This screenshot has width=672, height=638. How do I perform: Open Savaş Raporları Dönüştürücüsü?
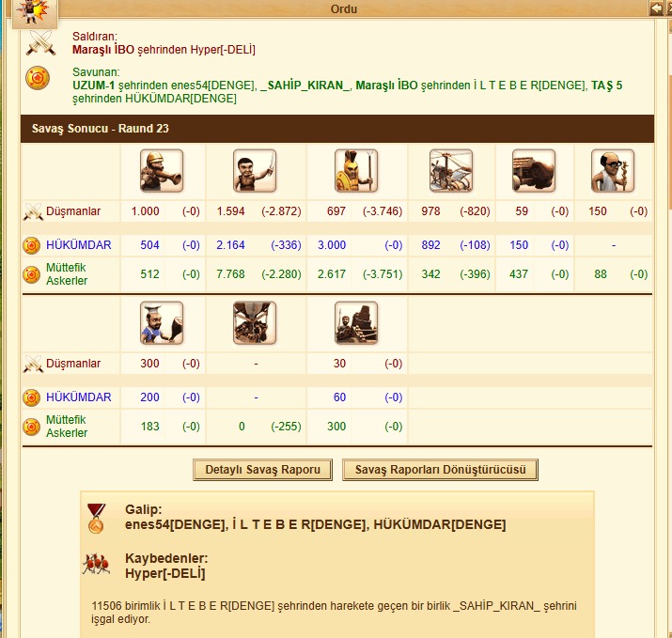pyautogui.click(x=440, y=470)
